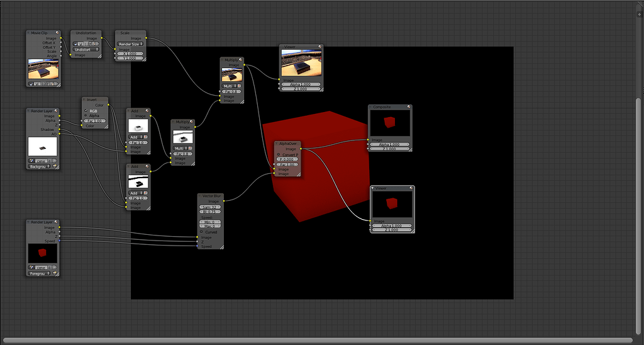644x345 pixels.
Task: Toggle preview icon on Movie Clip node header
Action: (x=57, y=33)
